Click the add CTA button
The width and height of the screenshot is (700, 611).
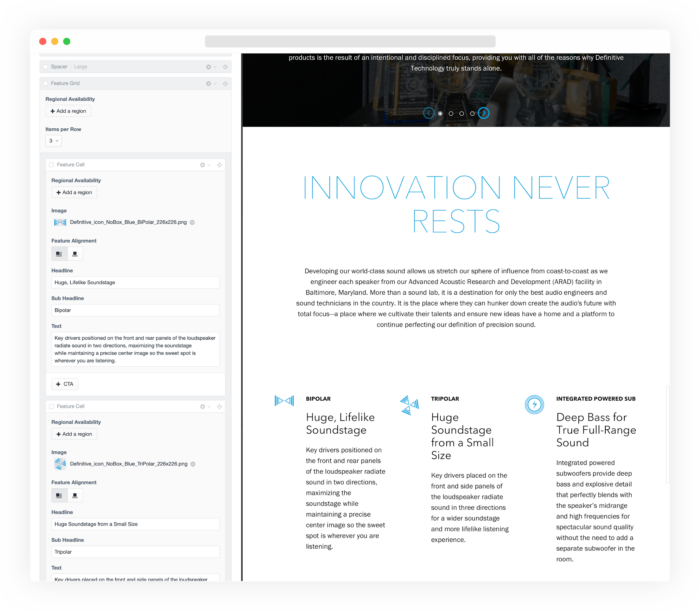click(65, 384)
